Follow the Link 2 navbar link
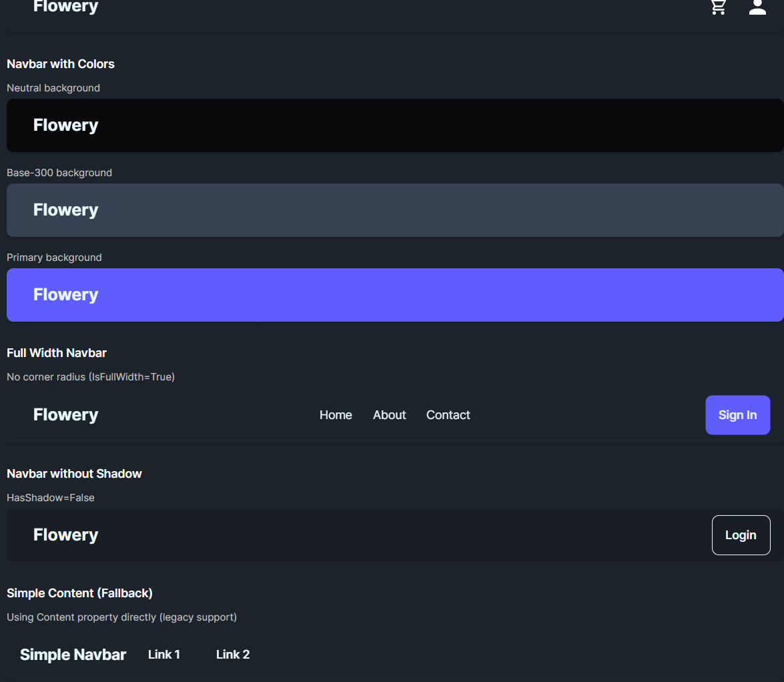The height and width of the screenshot is (682, 784). tap(233, 655)
